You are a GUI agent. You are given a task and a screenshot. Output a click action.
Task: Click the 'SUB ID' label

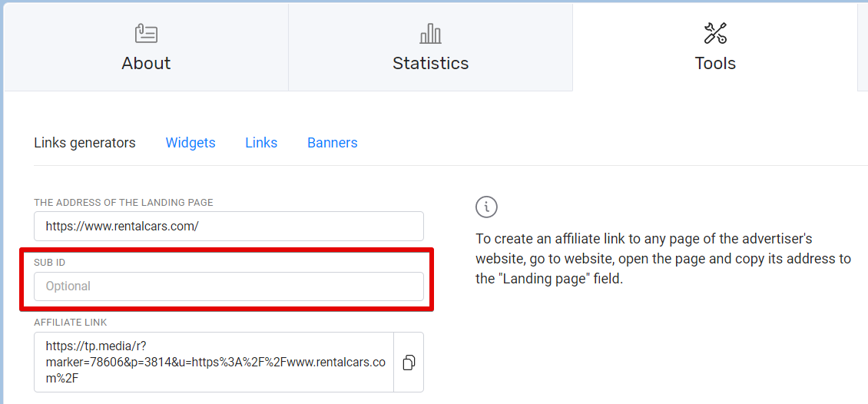50,263
